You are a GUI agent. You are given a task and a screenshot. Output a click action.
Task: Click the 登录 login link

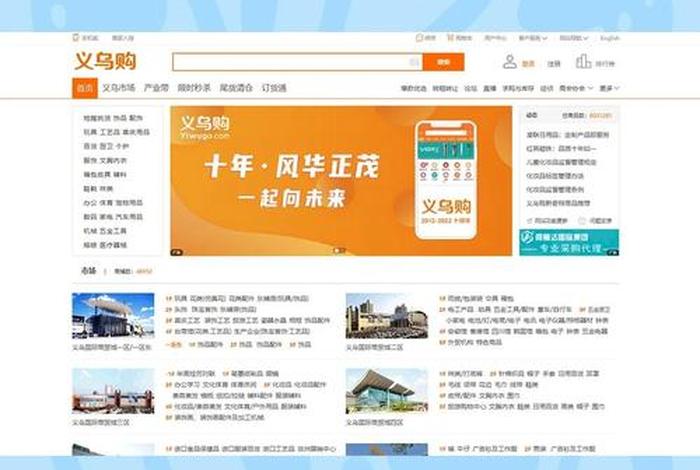pos(528,64)
